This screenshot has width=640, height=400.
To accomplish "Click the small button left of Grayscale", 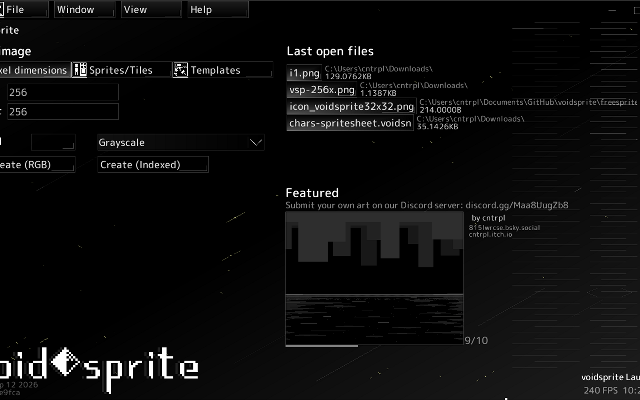I will pos(53,142).
